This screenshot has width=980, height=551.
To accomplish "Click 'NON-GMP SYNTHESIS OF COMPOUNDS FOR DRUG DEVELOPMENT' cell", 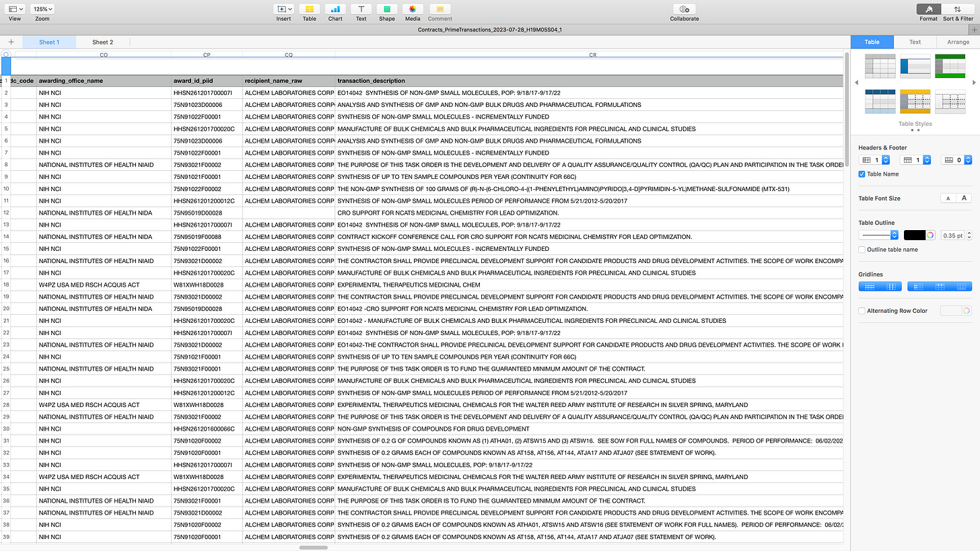I will click(x=589, y=429).
